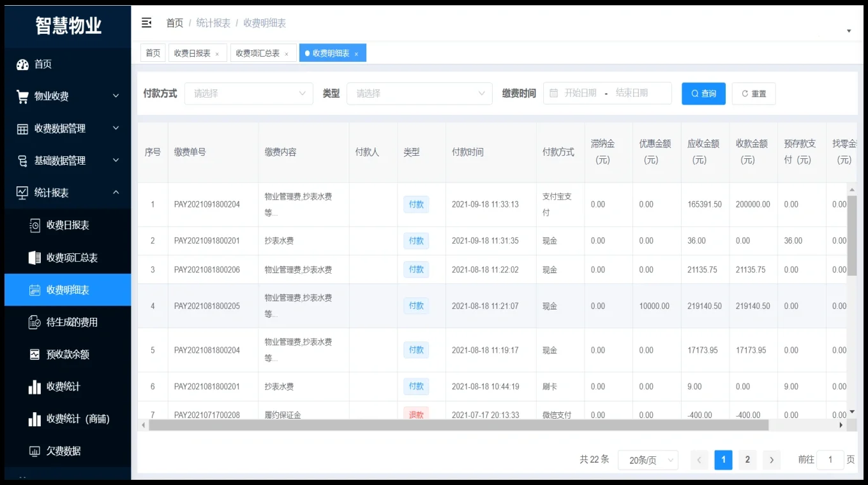
Task: Open the 类型 select dropdown
Action: coord(419,94)
